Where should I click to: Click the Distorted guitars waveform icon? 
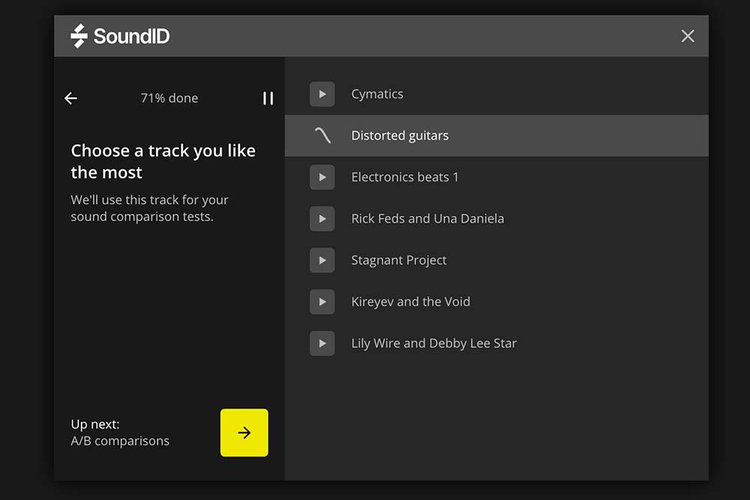click(322, 136)
